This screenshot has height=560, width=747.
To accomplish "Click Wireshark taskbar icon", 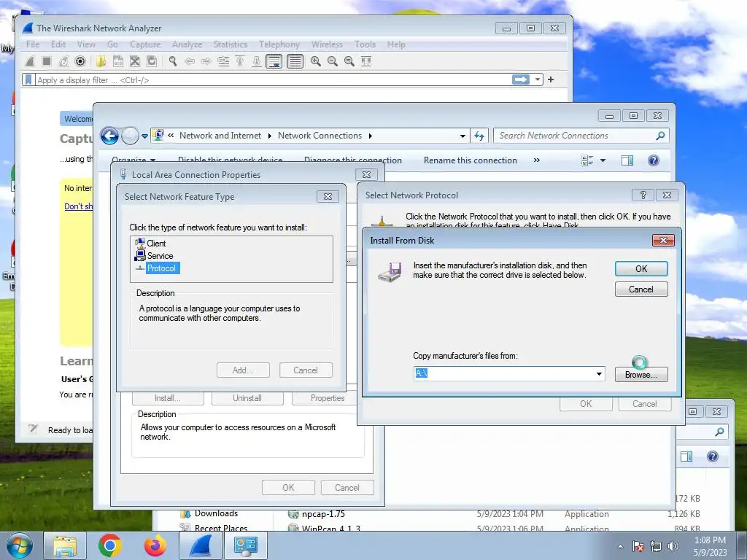I will 201,545.
